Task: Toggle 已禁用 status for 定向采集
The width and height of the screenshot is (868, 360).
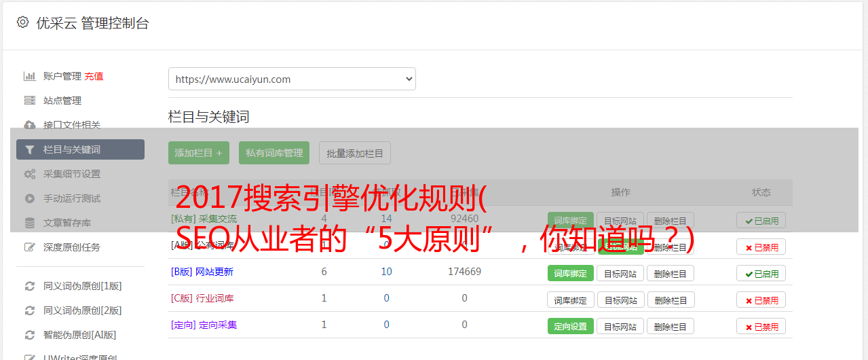Action: point(761,326)
